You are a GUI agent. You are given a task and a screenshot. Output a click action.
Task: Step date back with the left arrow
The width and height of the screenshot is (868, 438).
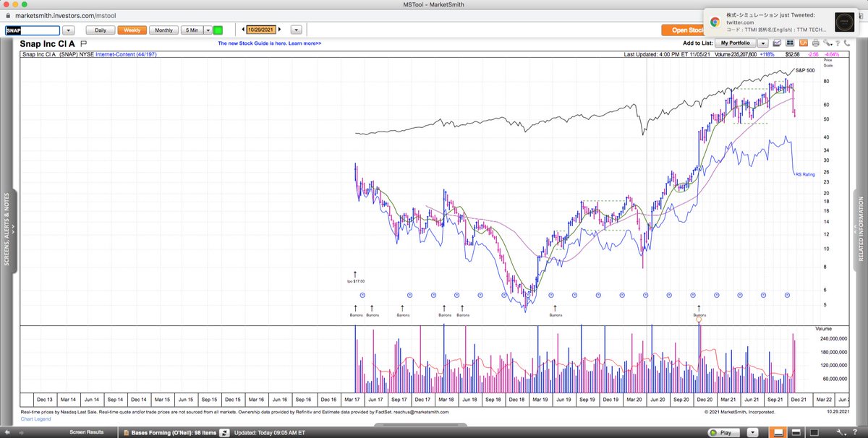pos(242,30)
